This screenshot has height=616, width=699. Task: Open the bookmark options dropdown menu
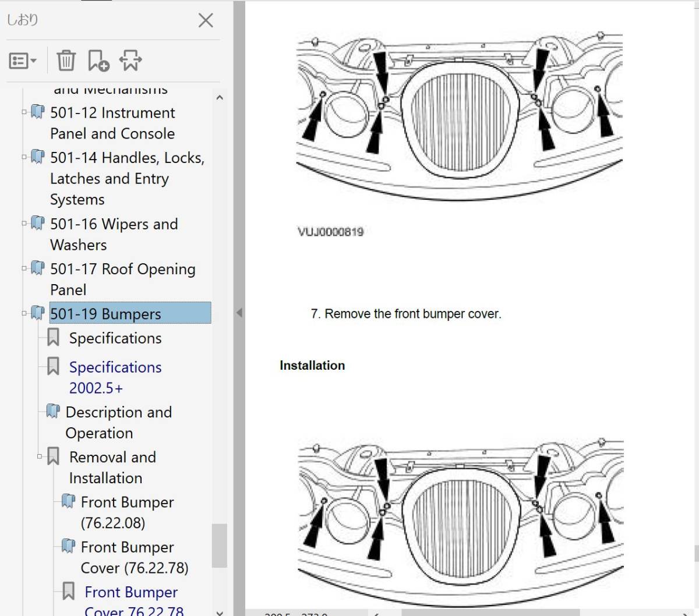point(23,60)
